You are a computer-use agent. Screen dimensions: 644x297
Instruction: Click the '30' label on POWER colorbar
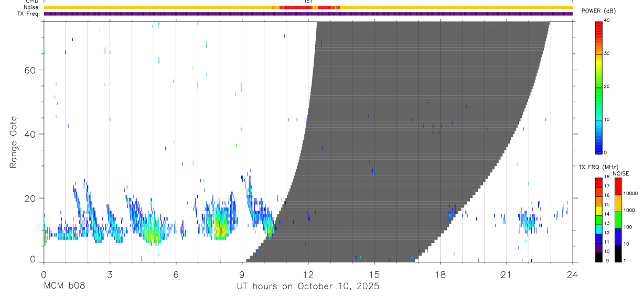[x=606, y=53]
